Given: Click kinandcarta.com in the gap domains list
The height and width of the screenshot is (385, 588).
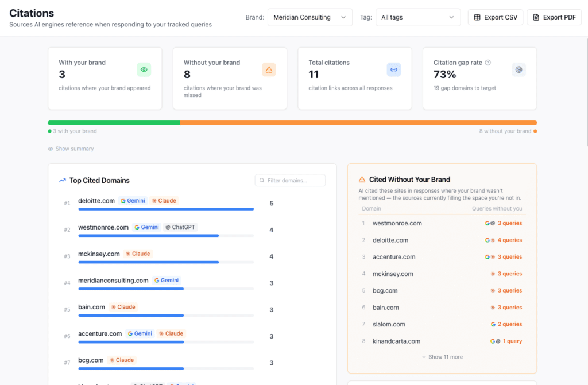Looking at the screenshot, I should 396,341.
